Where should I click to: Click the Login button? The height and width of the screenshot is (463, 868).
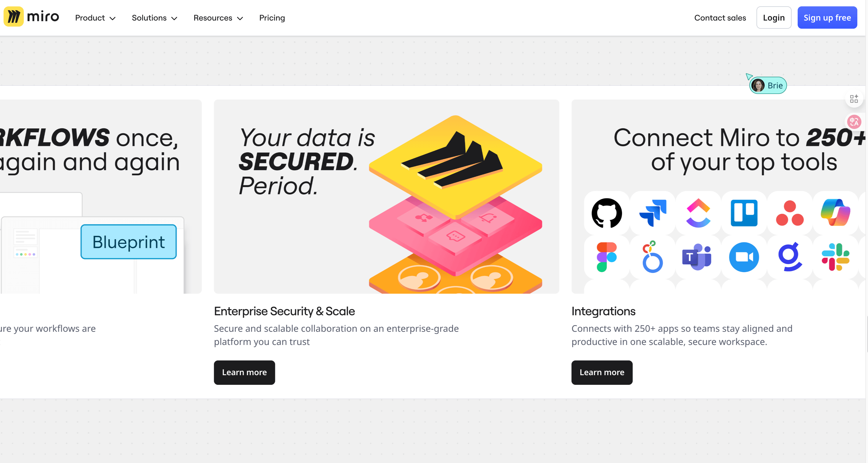(x=774, y=18)
